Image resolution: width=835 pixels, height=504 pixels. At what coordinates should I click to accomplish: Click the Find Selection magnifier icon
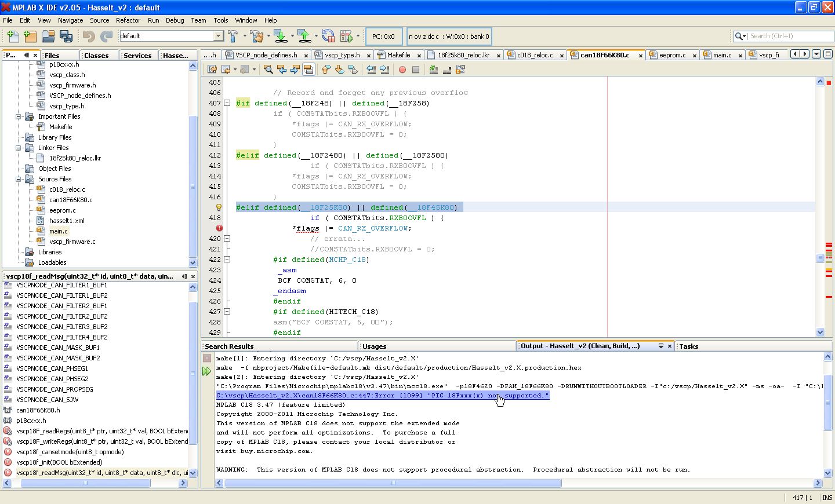pos(268,70)
